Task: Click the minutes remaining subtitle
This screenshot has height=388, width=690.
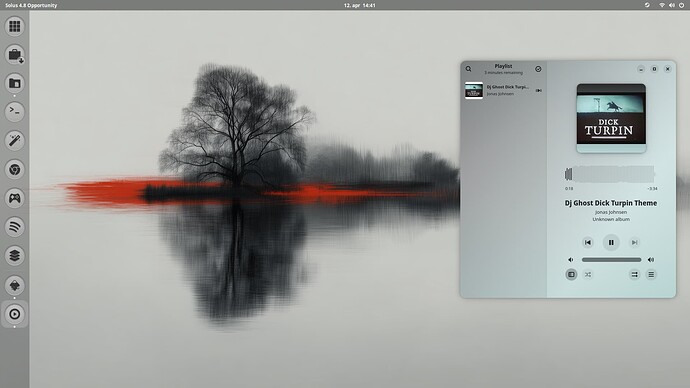Action: tap(503, 73)
